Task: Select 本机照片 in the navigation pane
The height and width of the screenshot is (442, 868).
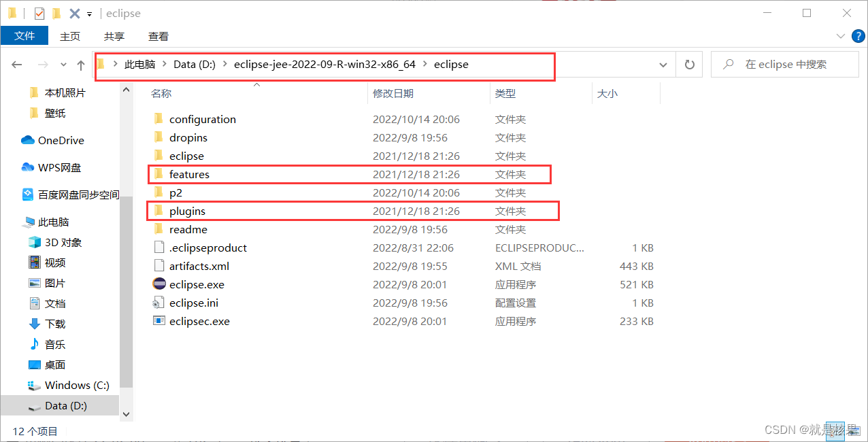Action: [x=65, y=92]
